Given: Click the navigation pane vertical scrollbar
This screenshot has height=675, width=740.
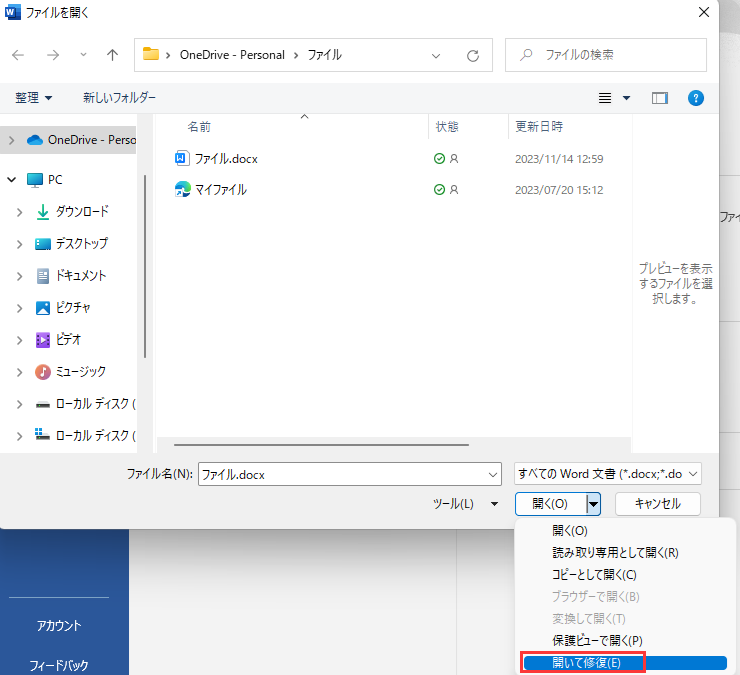Looking at the screenshot, I should [x=145, y=267].
